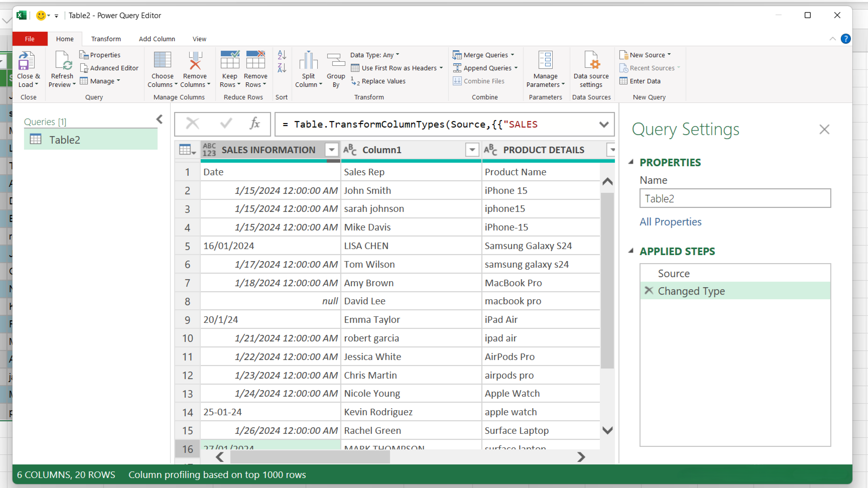Click the Split Column icon
This screenshot has height=488, width=868.
(x=308, y=61)
